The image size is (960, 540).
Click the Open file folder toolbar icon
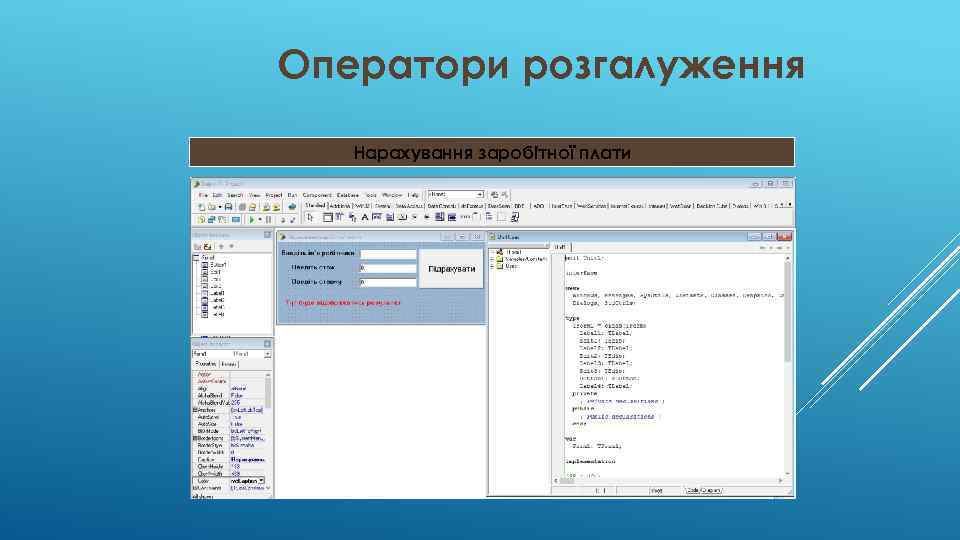212,207
